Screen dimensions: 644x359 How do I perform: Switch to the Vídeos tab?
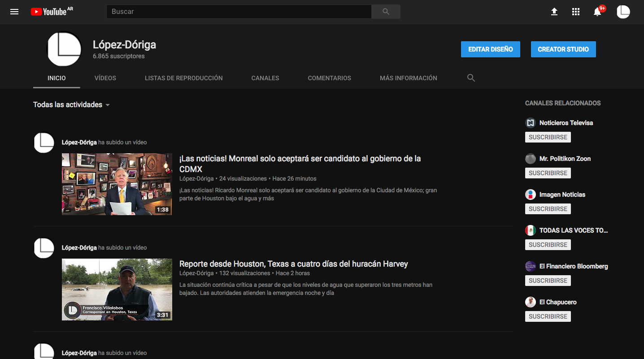click(x=105, y=78)
